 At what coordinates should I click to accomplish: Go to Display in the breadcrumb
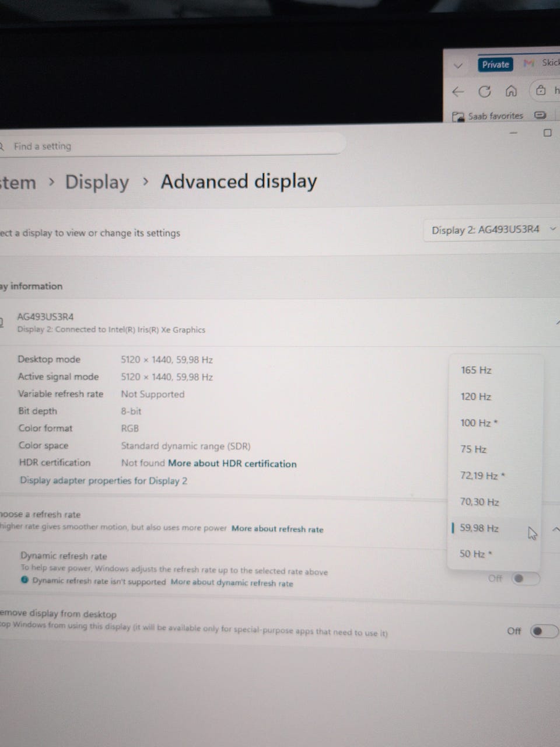tap(97, 182)
